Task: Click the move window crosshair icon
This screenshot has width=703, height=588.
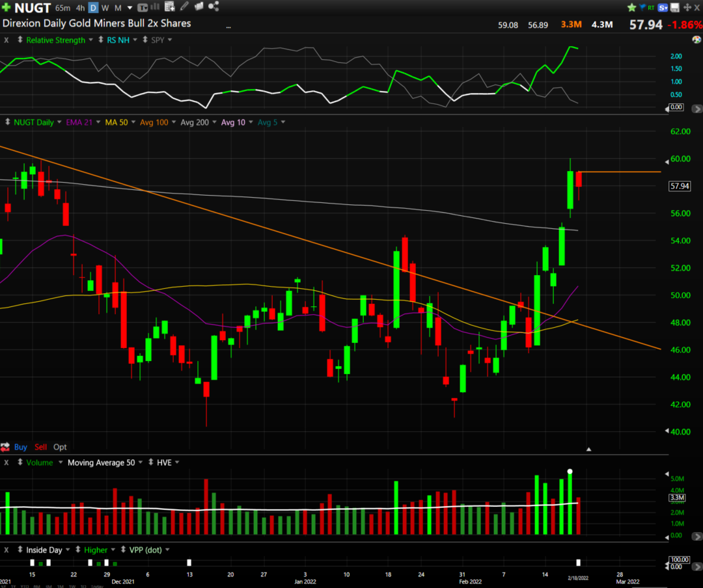Action: 687,8
